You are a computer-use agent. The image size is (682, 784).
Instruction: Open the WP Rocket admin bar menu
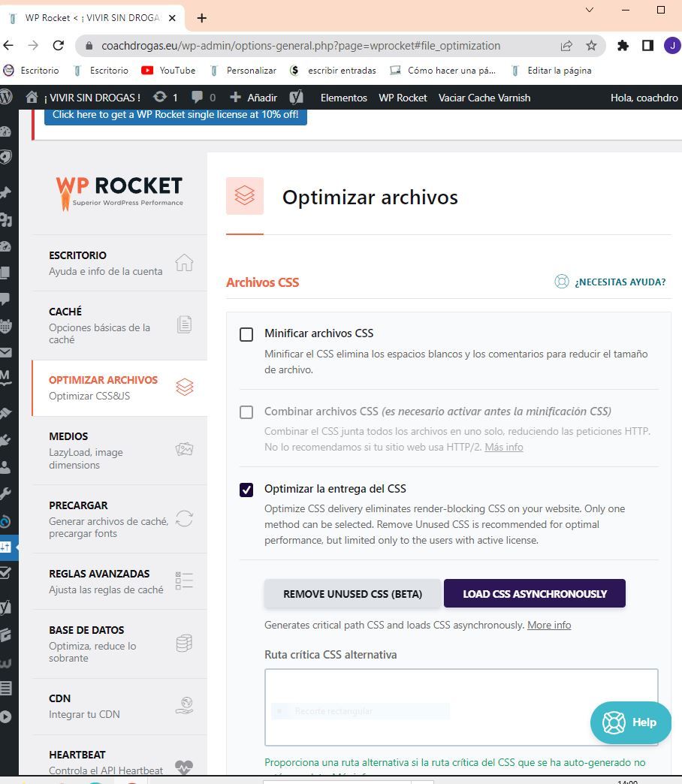click(x=403, y=98)
